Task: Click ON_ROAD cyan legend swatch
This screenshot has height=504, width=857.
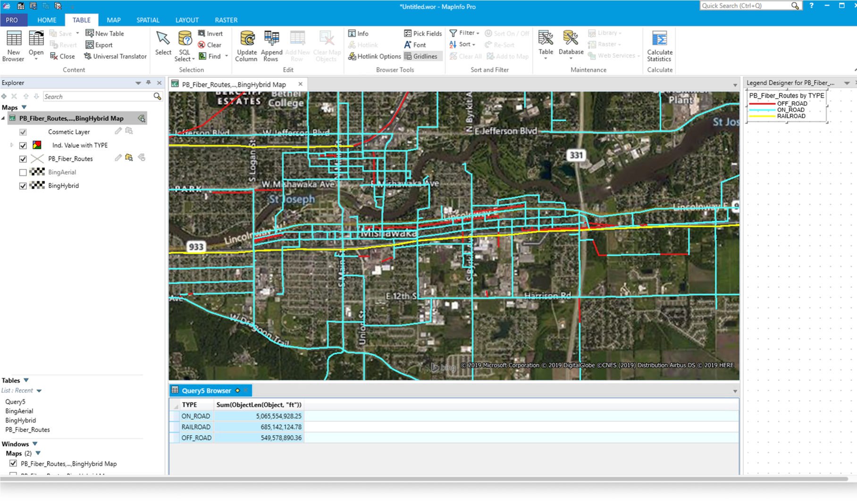Action: tap(762, 110)
